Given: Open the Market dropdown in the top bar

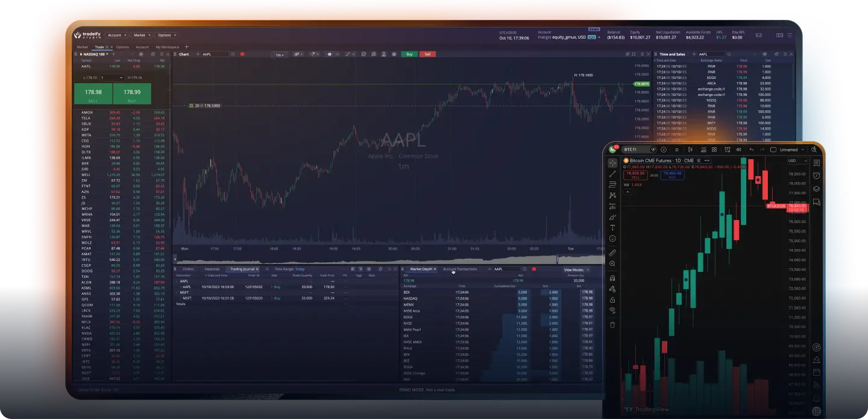Looking at the screenshot, I should [x=142, y=36].
